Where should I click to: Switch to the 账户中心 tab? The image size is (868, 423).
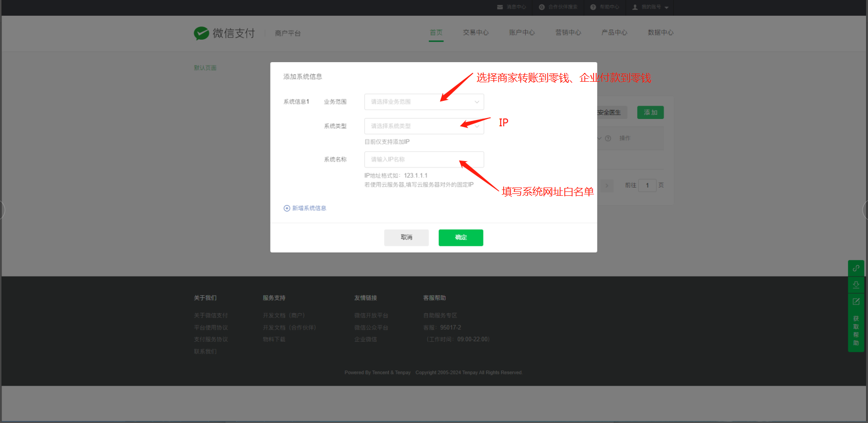tap(522, 33)
